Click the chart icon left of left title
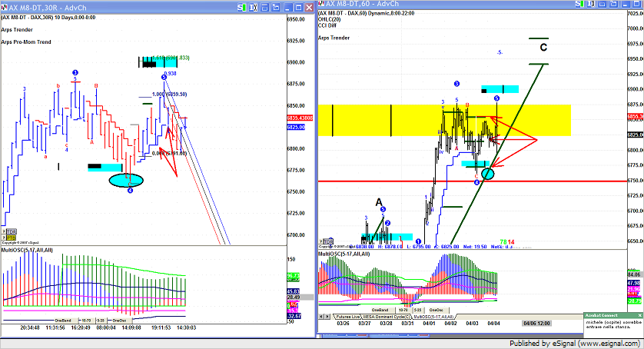Viewport: 644px width, 349px height. tap(4, 5)
